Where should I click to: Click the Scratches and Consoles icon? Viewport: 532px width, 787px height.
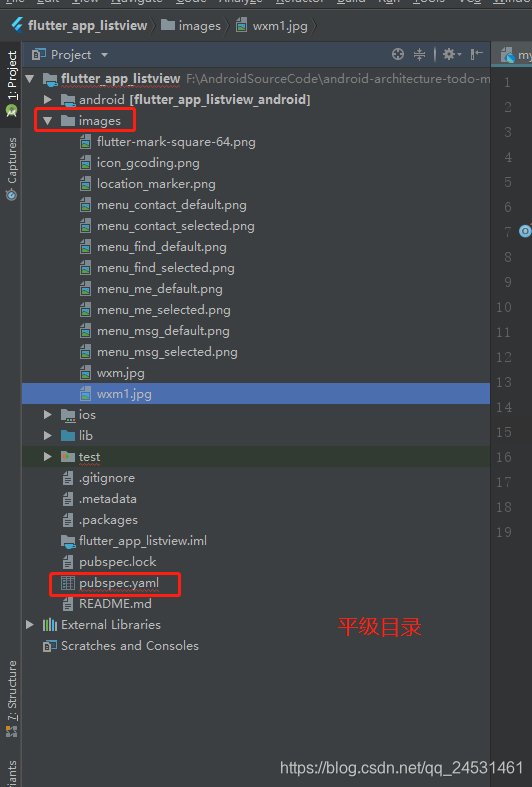coord(50,646)
